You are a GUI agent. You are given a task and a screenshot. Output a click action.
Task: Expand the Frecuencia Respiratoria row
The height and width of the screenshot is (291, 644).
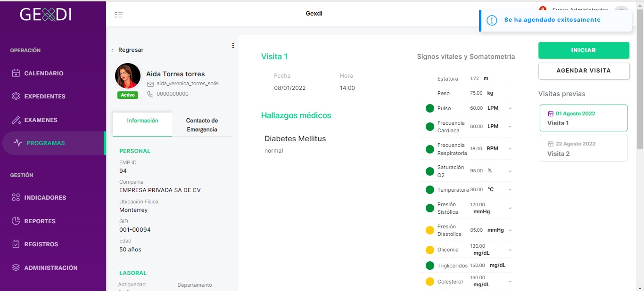(x=510, y=149)
